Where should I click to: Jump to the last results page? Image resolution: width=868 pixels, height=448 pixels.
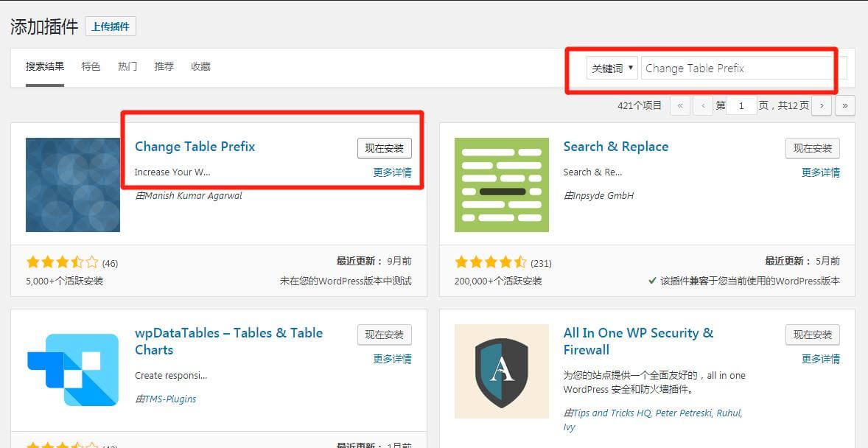click(x=844, y=105)
